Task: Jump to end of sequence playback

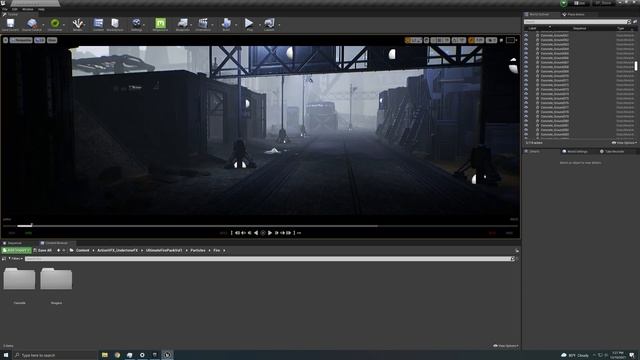Action: point(289,233)
